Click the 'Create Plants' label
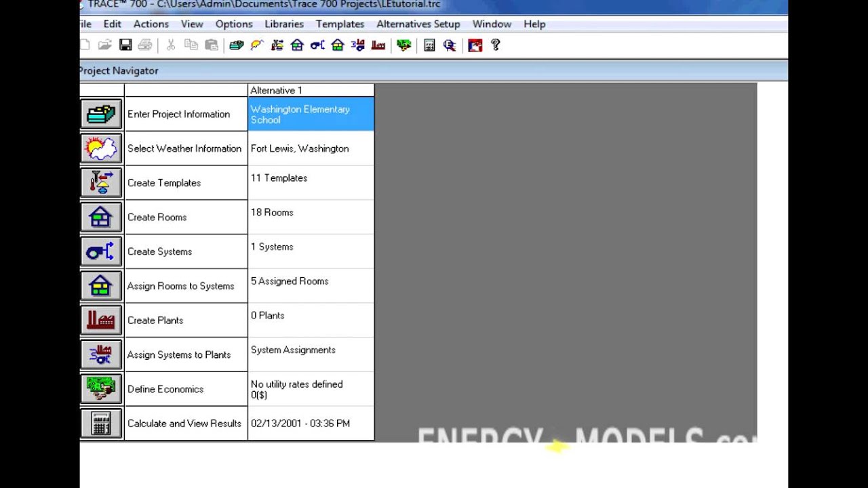This screenshot has height=488, width=868. click(x=155, y=320)
